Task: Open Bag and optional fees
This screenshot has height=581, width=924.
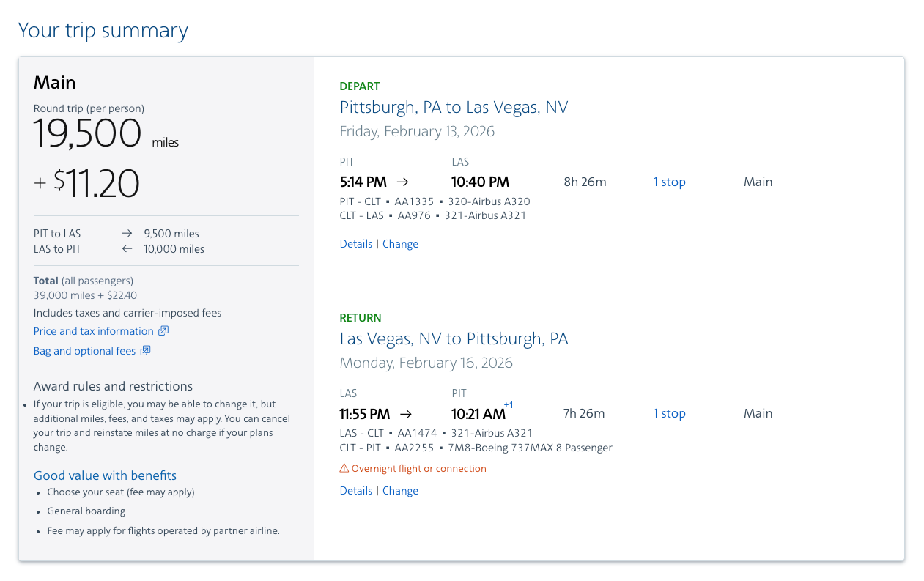Action: (85, 351)
